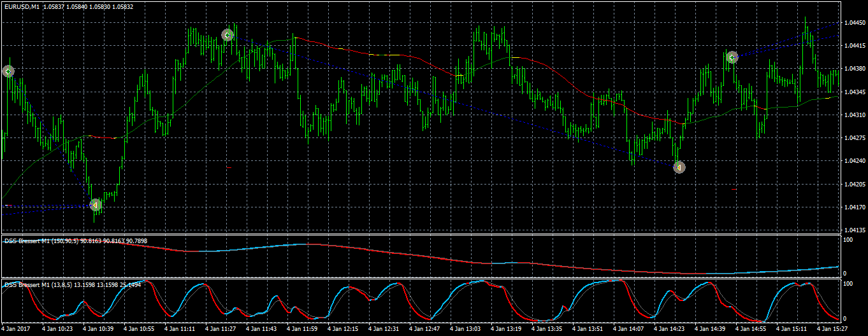Click the 100 scale label of DSS Bressert (150,90,5) panel

tap(848, 240)
